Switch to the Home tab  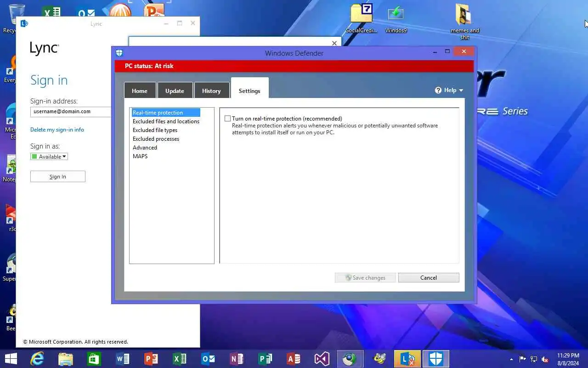coord(140,90)
